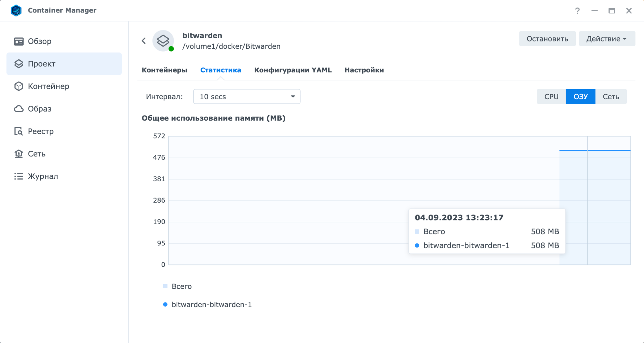Expand the Действие dropdown menu

[607, 39]
